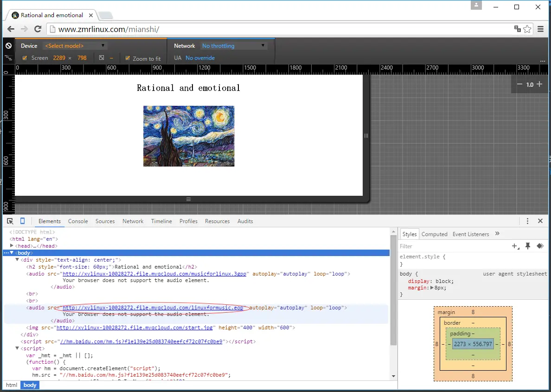Click the animation controls diamond icon
Image resolution: width=551 pixels, height=392 pixels.
point(540,246)
